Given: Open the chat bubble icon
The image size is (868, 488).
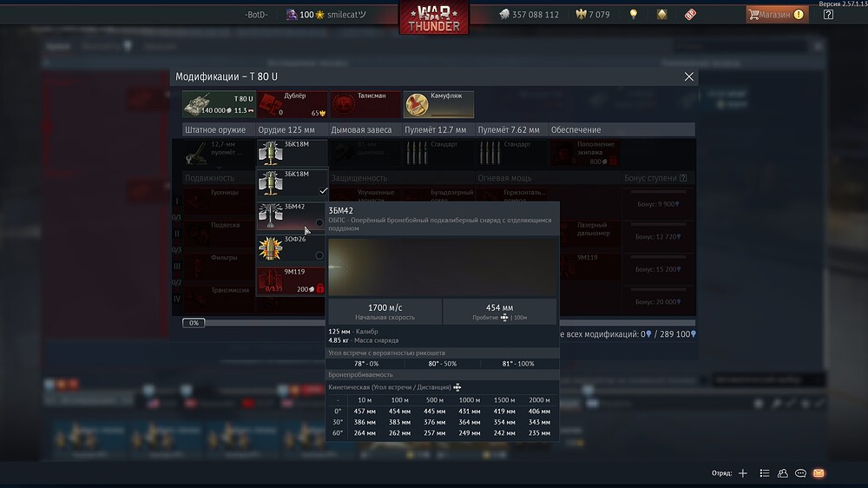Looking at the screenshot, I should (800, 473).
